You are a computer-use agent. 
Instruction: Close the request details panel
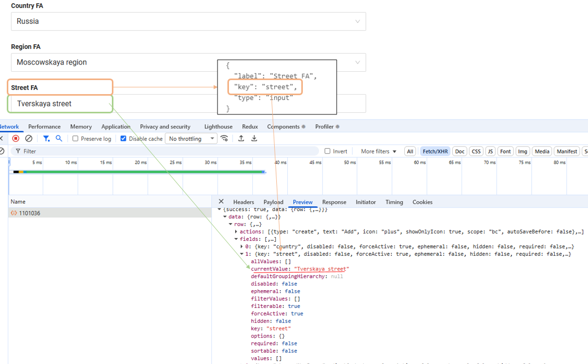click(221, 202)
